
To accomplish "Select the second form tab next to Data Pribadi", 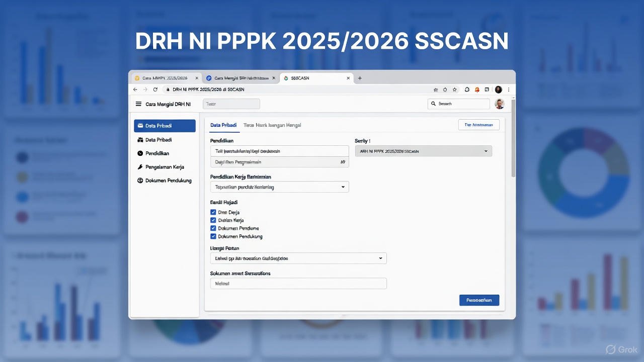I will click(x=272, y=125).
